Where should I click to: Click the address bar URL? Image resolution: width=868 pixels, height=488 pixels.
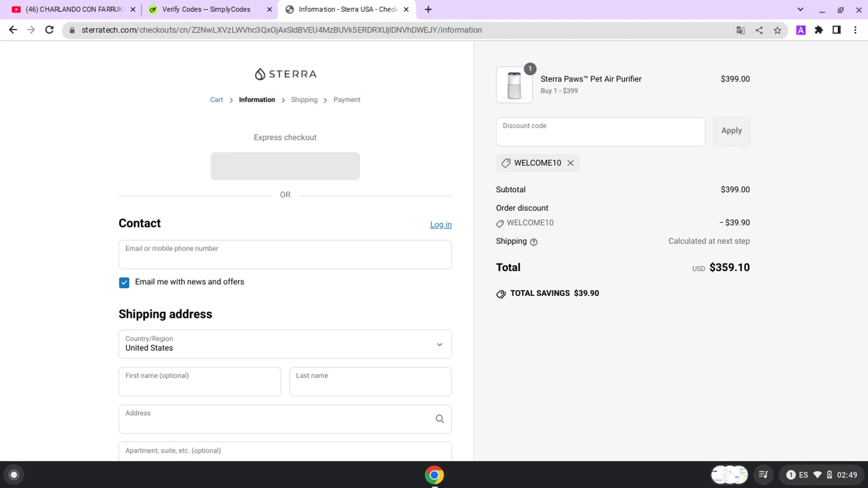click(x=282, y=30)
